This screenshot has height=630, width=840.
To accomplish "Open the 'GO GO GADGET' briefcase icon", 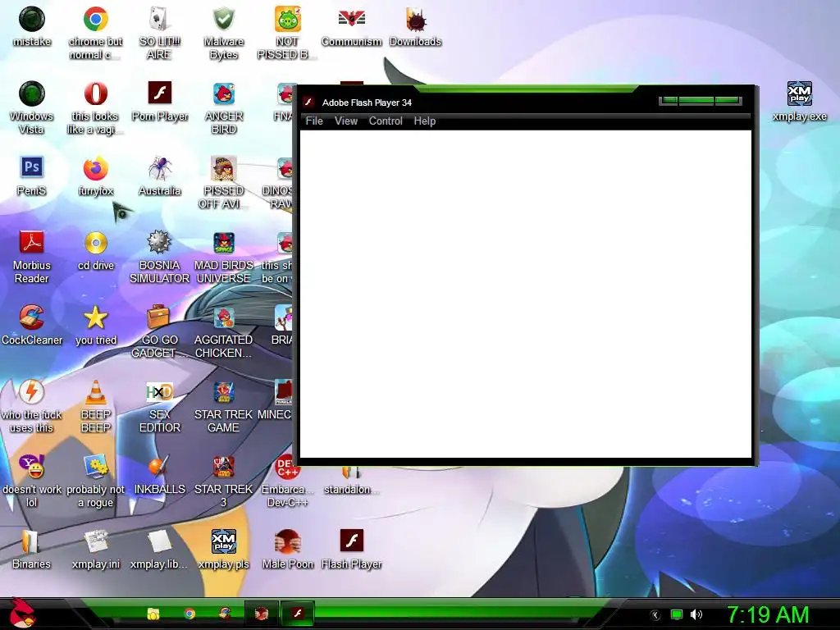I will (x=160, y=331).
